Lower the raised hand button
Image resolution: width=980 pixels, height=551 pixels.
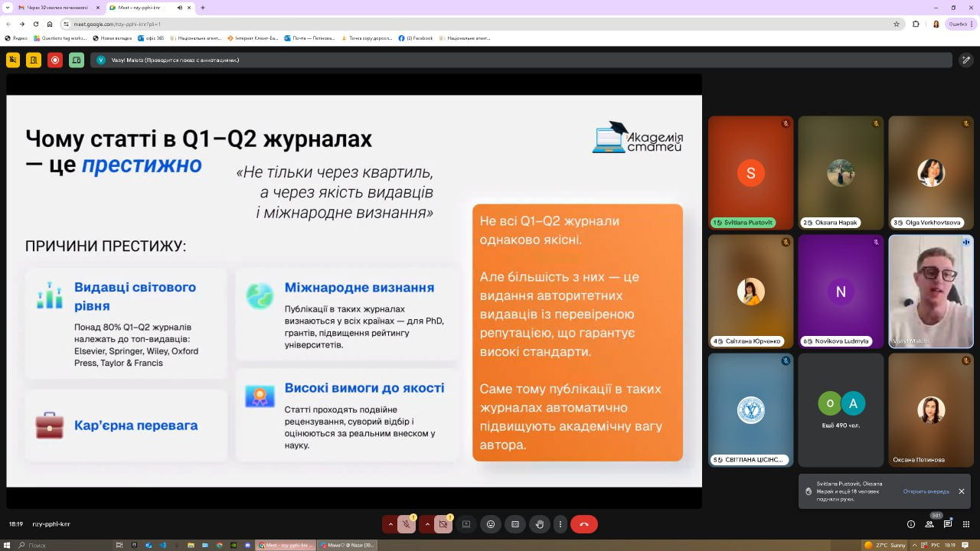(x=540, y=524)
